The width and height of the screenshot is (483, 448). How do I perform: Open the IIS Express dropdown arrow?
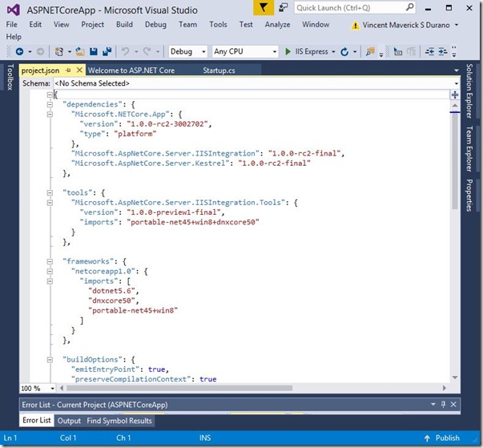[x=333, y=52]
